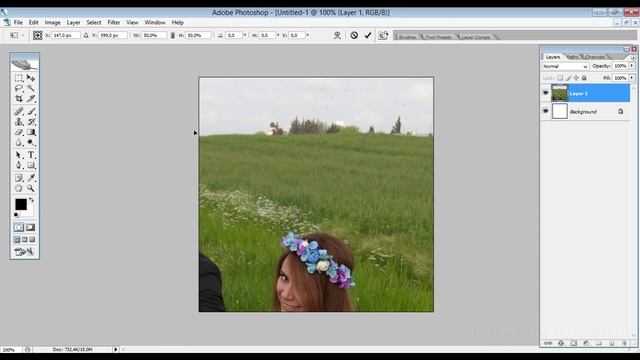Toggle lock image pixels

coord(568,78)
